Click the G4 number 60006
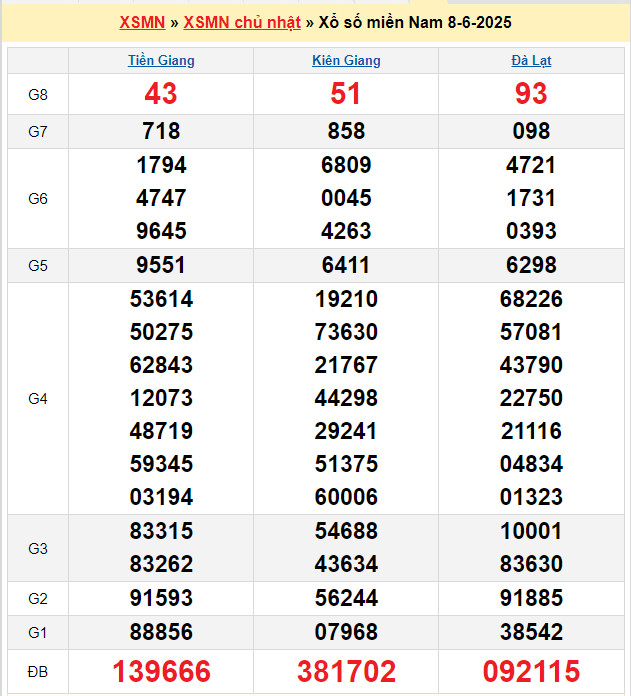Viewport: 631px width, 696px height. pos(346,497)
